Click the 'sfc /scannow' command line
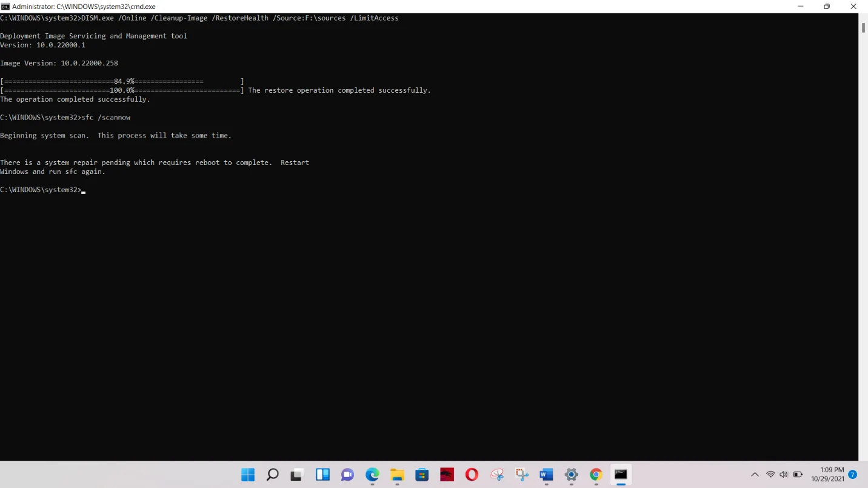868x488 pixels. point(65,118)
